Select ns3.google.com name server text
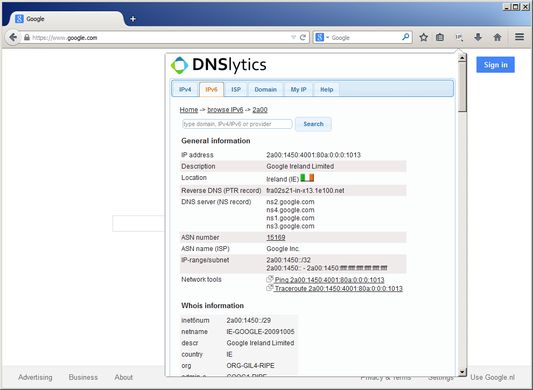The image size is (533, 390). (290, 226)
